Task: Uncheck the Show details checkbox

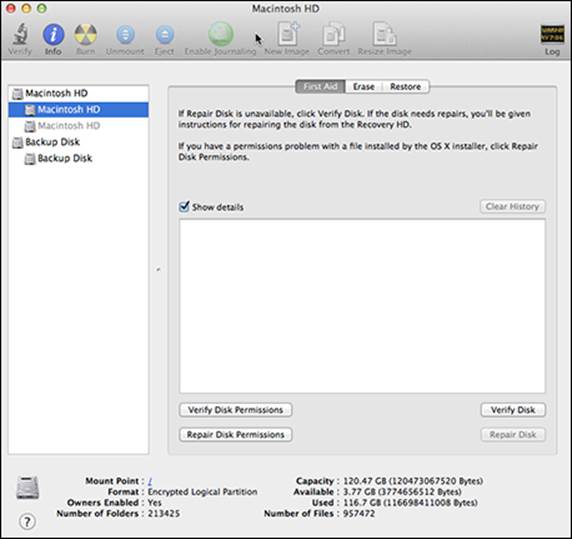Action: tap(184, 206)
